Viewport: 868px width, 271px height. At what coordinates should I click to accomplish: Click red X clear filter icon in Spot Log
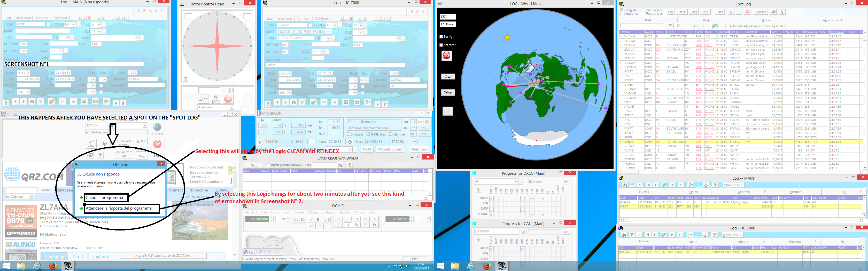pyautogui.click(x=679, y=26)
